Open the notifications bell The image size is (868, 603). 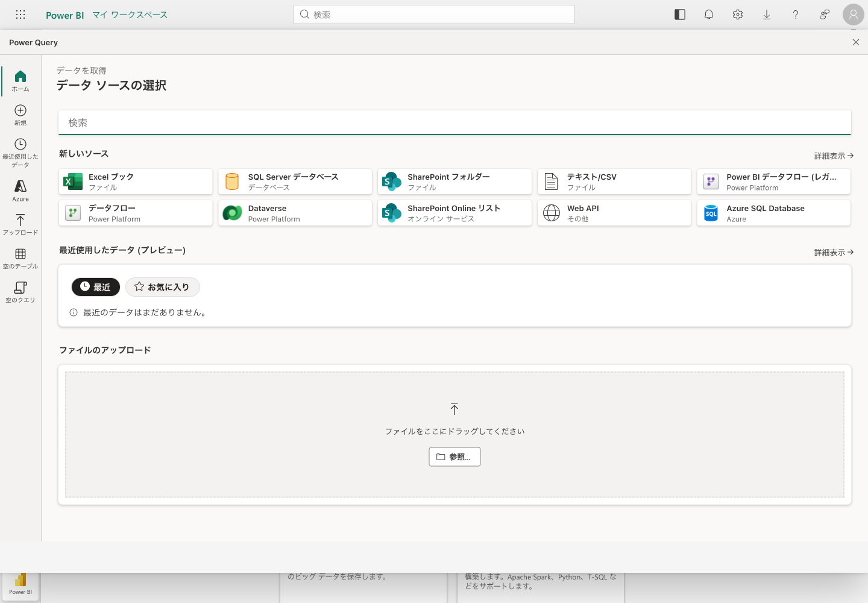pos(709,14)
